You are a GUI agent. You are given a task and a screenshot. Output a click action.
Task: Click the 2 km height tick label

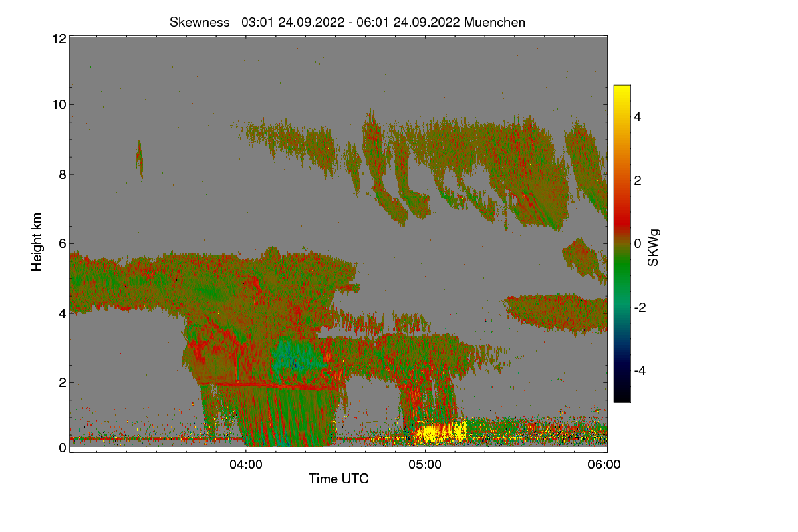[x=63, y=382]
